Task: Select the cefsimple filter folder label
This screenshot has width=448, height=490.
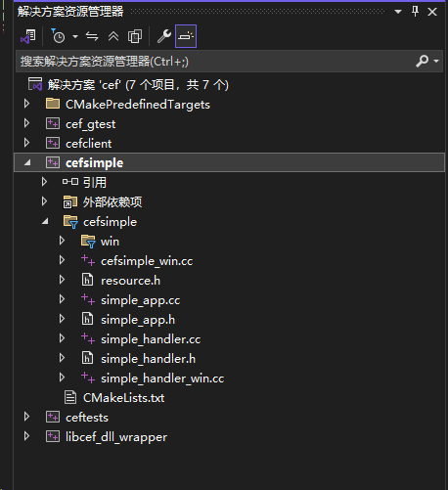Action: click(x=110, y=222)
